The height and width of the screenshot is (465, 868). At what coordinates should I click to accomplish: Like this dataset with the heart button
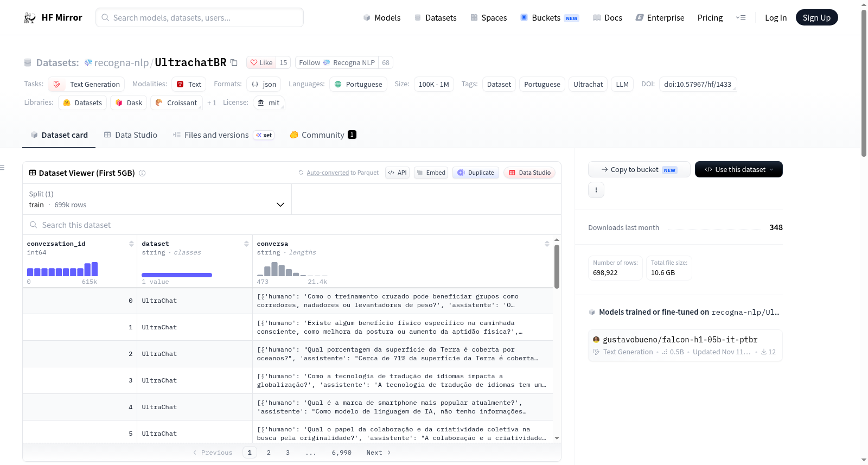point(261,62)
